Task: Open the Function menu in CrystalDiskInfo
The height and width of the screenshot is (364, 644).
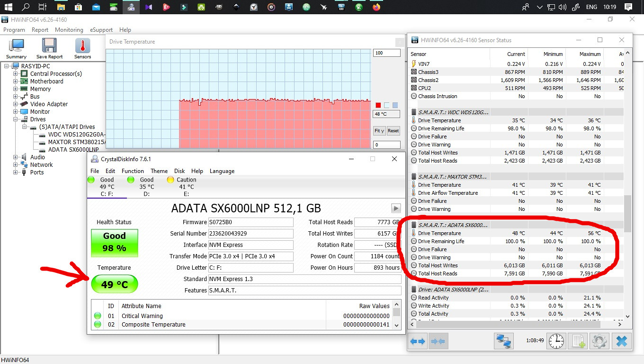Action: 133,171
